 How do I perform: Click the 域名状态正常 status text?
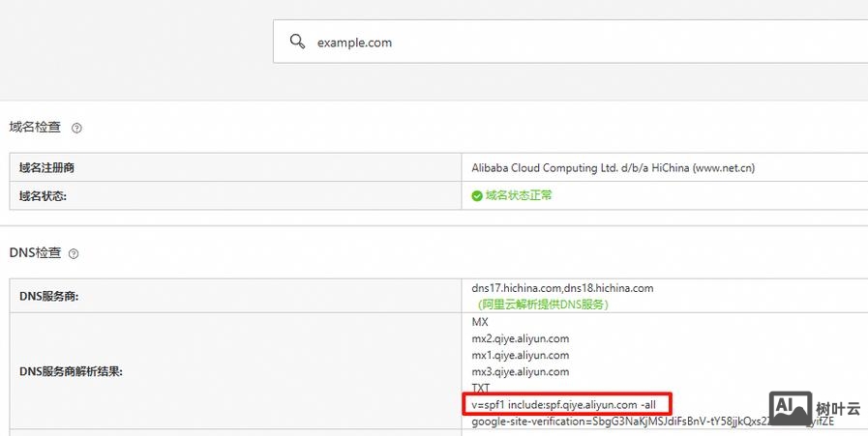(519, 195)
